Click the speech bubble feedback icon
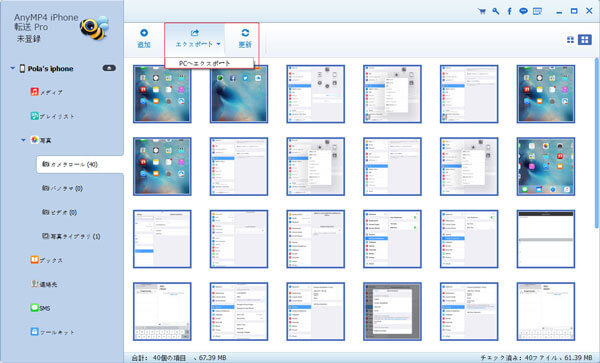The image size is (600, 363). pyautogui.click(x=523, y=11)
